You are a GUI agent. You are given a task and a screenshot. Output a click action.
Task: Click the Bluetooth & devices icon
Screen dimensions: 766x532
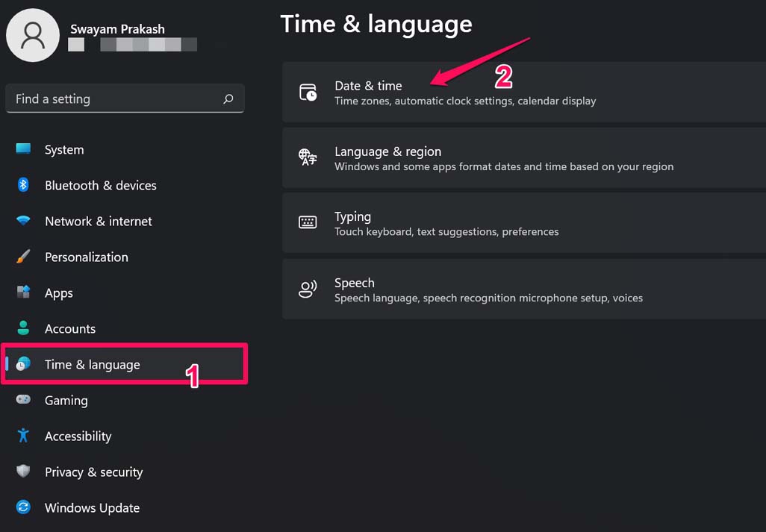point(23,185)
